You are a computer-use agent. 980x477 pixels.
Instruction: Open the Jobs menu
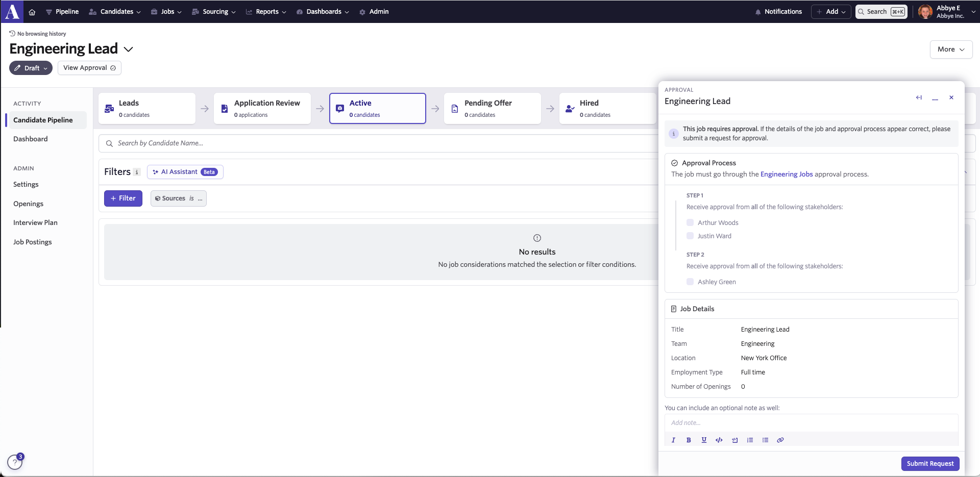click(166, 12)
